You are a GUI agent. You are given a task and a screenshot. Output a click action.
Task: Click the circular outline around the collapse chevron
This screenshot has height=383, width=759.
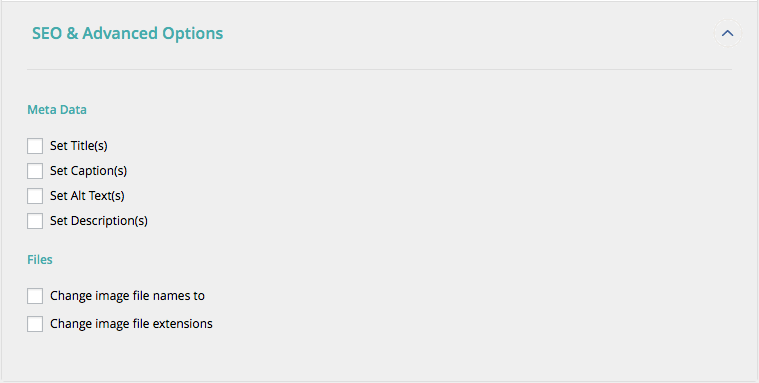pos(728,33)
